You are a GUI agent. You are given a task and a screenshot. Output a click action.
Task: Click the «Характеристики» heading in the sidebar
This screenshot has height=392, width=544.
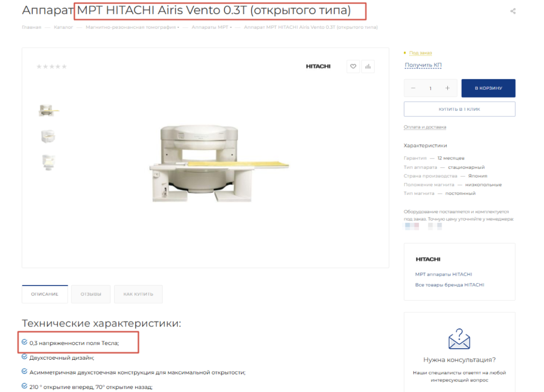(x=425, y=146)
